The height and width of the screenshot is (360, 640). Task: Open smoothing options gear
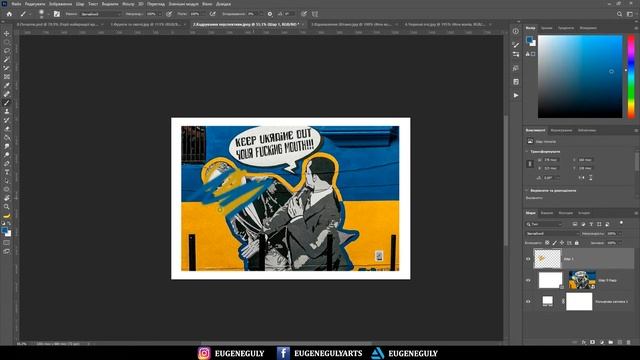point(270,14)
